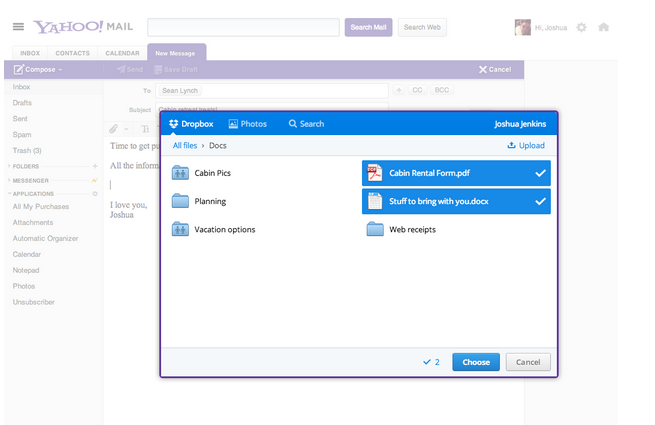Viewport: 655px width, 425px height.
Task: Switch to the CALENDAR tab
Action: (122, 53)
